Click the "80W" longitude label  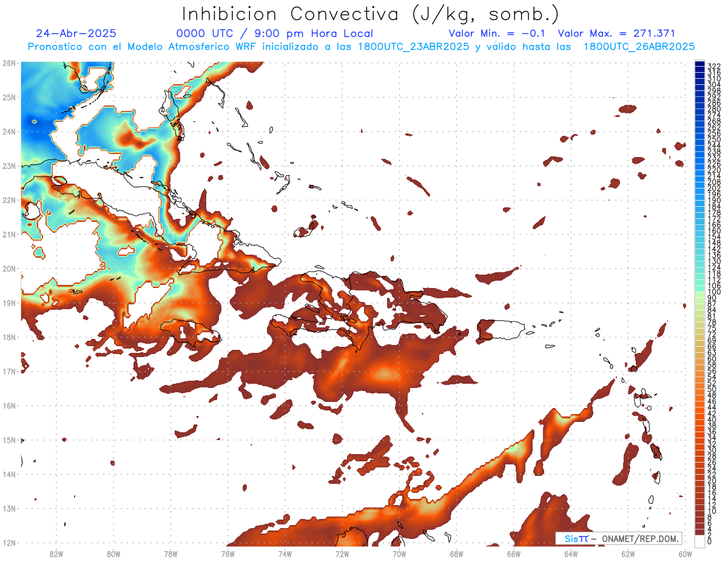(x=113, y=554)
